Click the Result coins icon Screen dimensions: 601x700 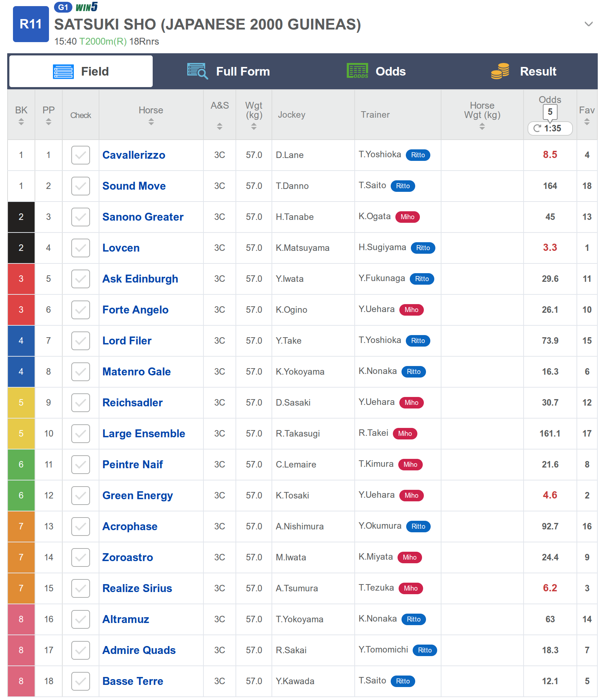500,71
